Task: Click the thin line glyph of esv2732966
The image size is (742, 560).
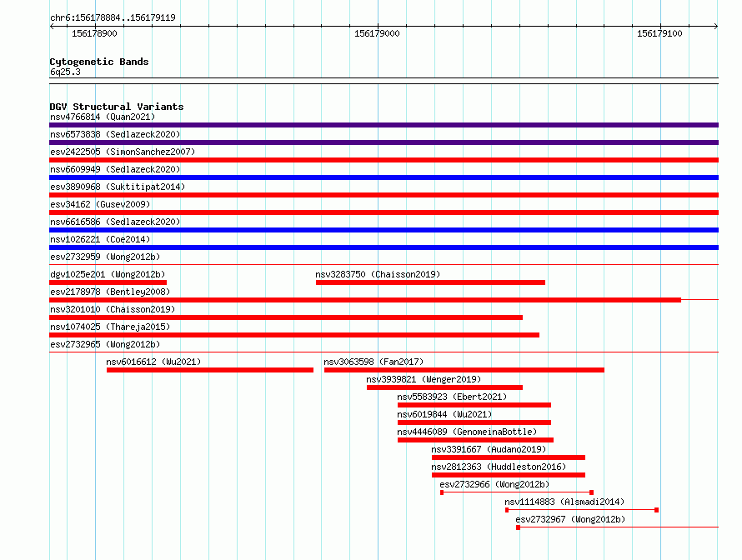Action: pos(517,492)
